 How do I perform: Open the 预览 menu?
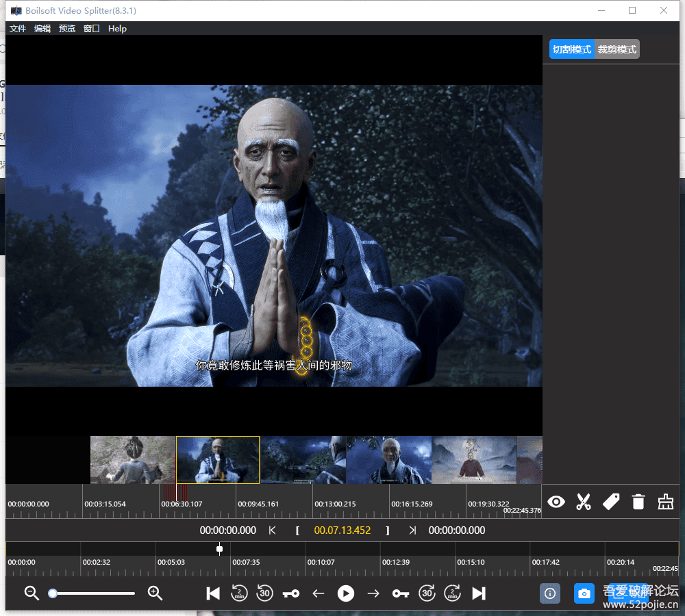[x=67, y=28]
